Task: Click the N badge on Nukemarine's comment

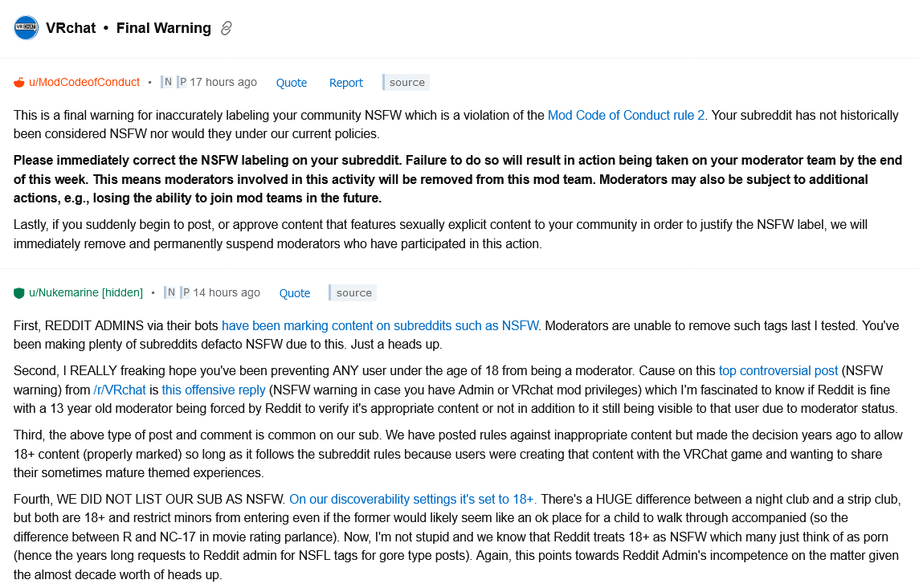Action: [x=170, y=292]
